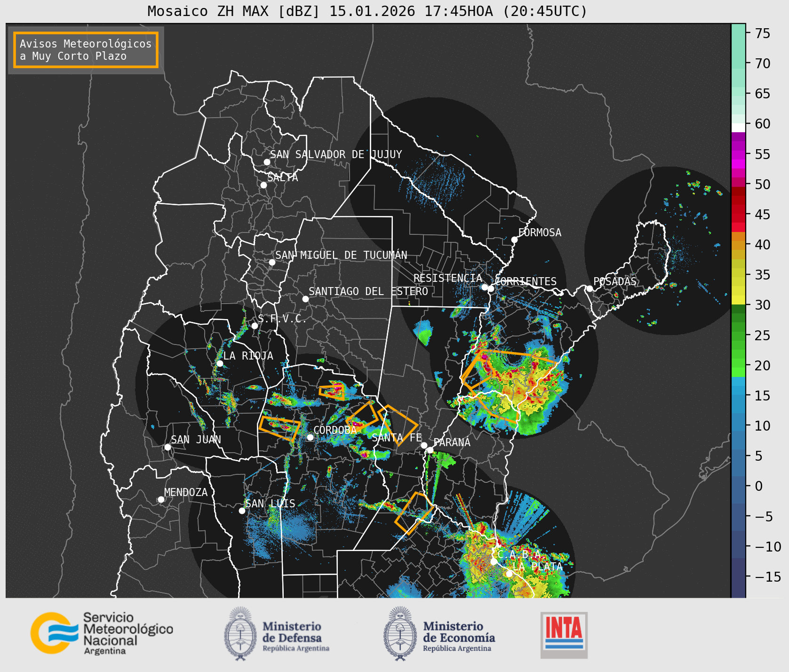
Task: Click the LA RIOJA city dot
Action: click(220, 363)
